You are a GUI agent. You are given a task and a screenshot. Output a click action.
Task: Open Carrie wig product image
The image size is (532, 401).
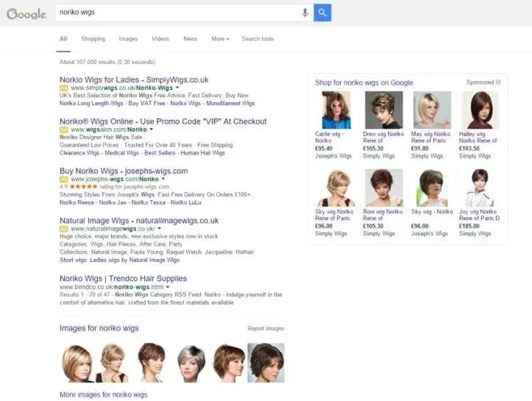336,110
